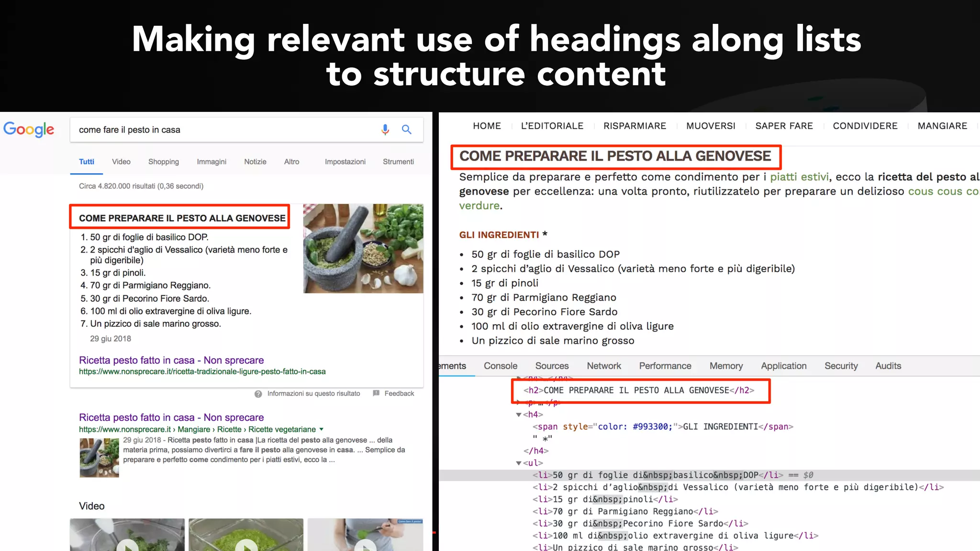Collapse the ul node in DevTools

[x=519, y=463]
